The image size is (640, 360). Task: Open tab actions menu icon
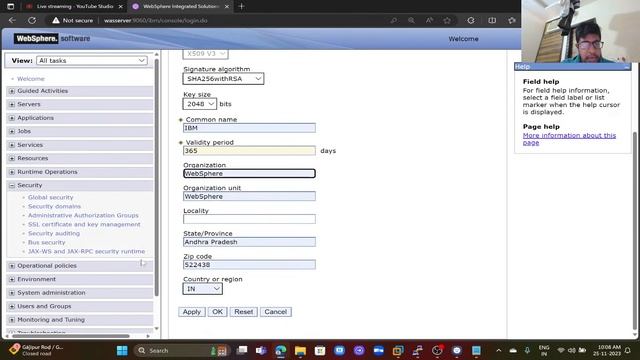pos(11,6)
